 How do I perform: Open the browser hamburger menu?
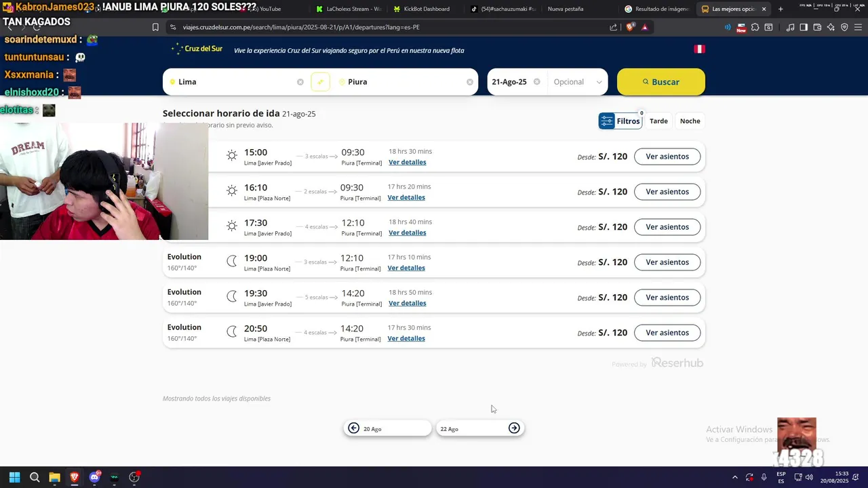(859, 27)
